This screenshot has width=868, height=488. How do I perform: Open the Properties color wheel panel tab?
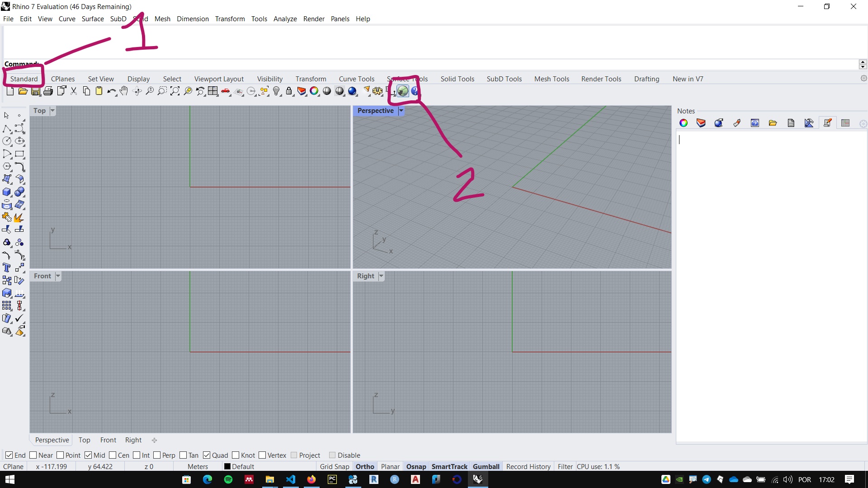point(684,123)
